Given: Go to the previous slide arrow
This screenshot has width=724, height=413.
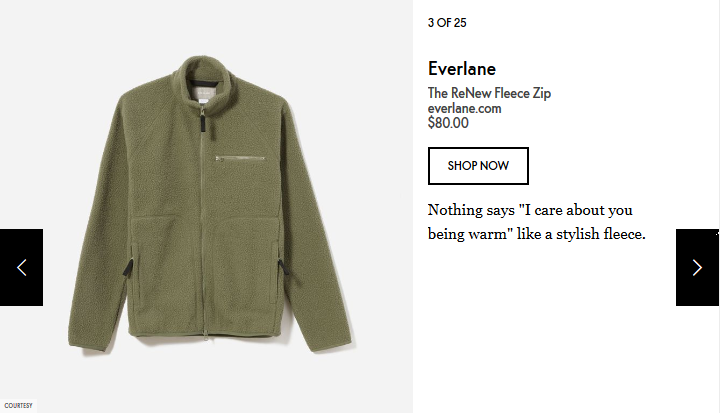Looking at the screenshot, I should [x=21, y=267].
